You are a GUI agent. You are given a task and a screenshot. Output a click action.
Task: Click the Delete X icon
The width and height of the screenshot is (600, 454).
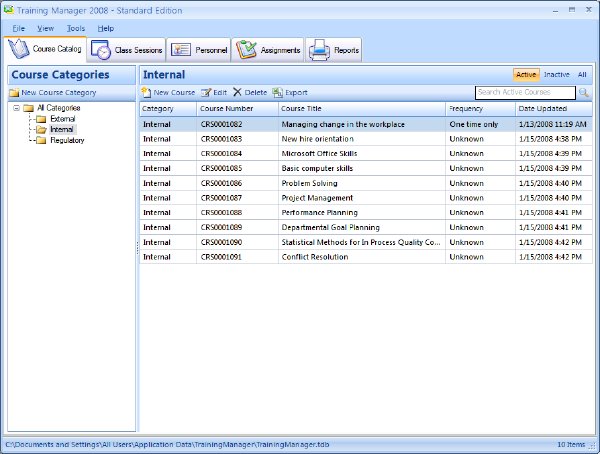click(237, 92)
